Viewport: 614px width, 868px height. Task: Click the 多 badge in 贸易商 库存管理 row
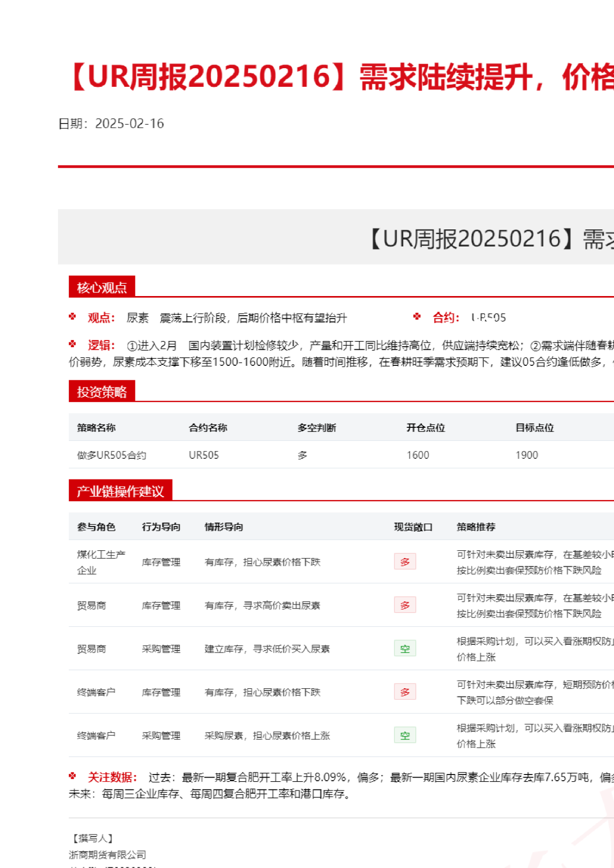coord(405,605)
